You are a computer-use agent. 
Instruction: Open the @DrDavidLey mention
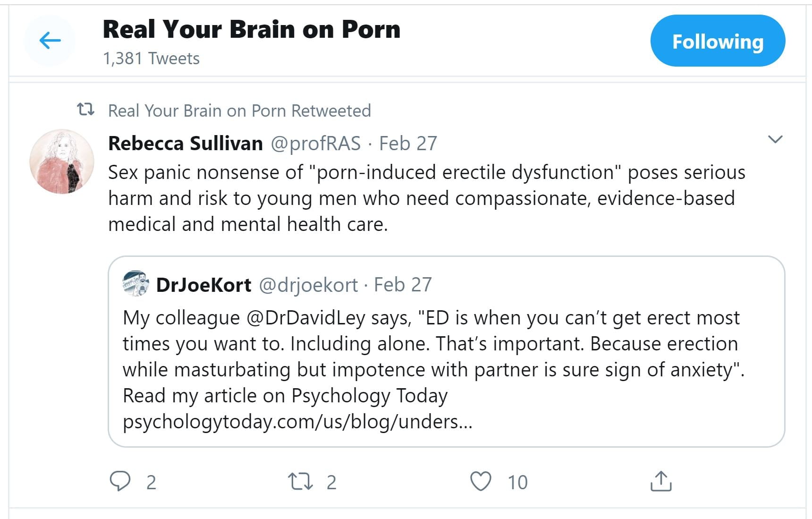click(x=306, y=318)
